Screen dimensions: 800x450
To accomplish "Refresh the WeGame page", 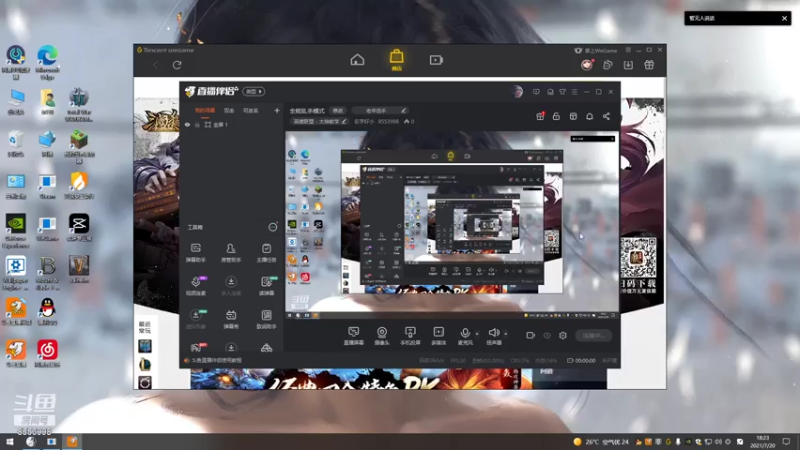I will pyautogui.click(x=177, y=65).
